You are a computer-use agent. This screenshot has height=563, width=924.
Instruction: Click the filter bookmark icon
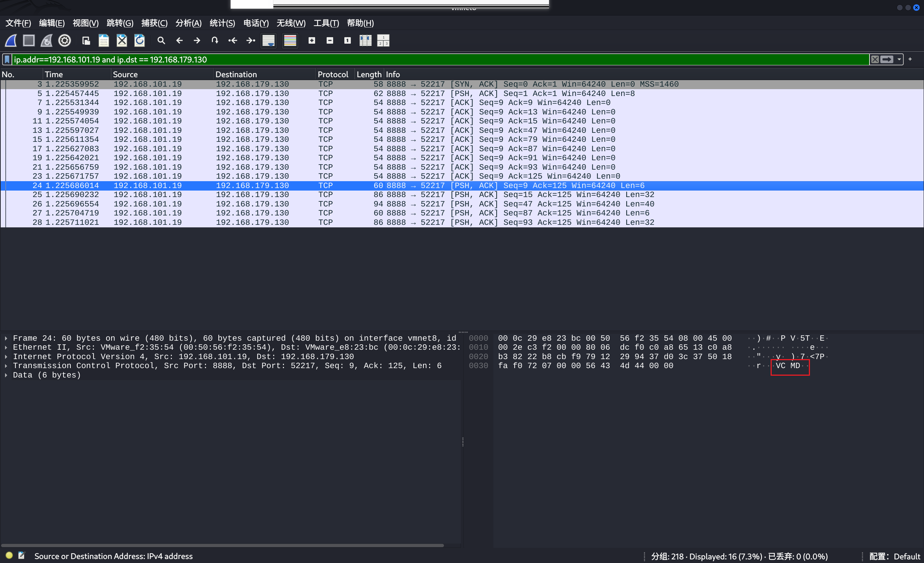pyautogui.click(x=7, y=60)
